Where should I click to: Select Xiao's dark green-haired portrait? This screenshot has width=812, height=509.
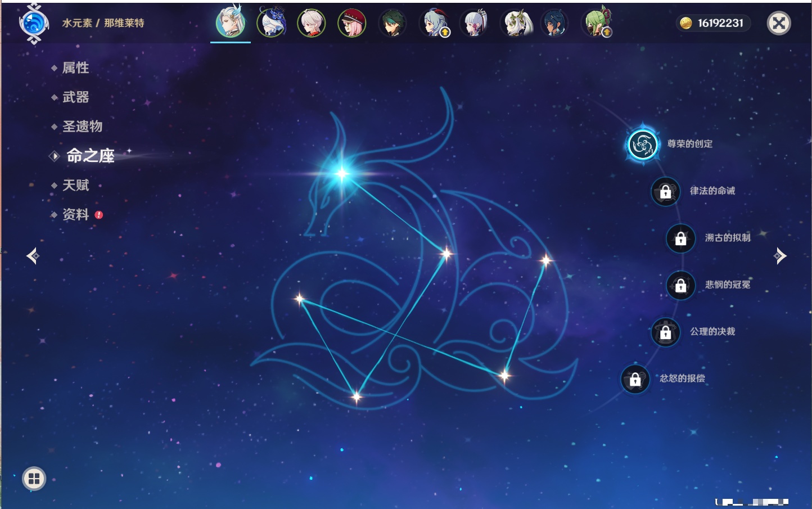pyautogui.click(x=393, y=23)
